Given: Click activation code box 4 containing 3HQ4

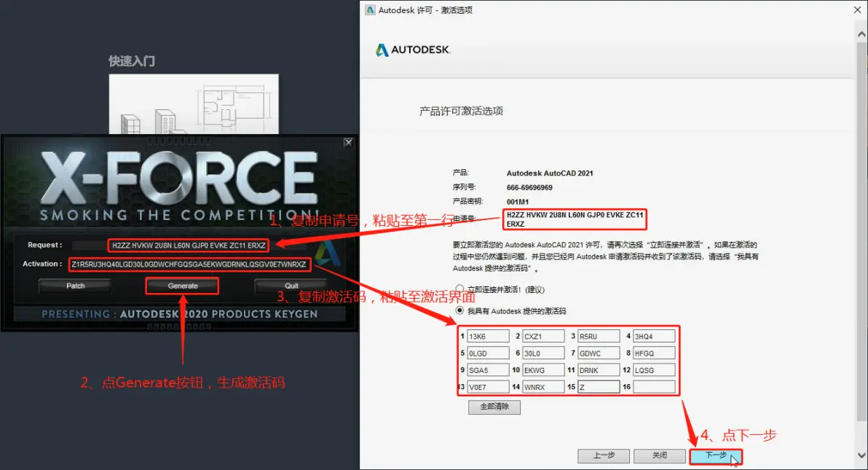Looking at the screenshot, I should (x=655, y=337).
